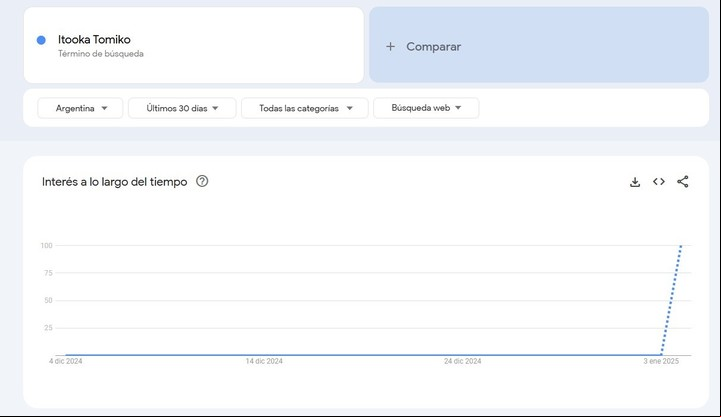This screenshot has height=417, width=721.
Task: Click the 4 dic 2024 date label
Action: tap(66, 361)
